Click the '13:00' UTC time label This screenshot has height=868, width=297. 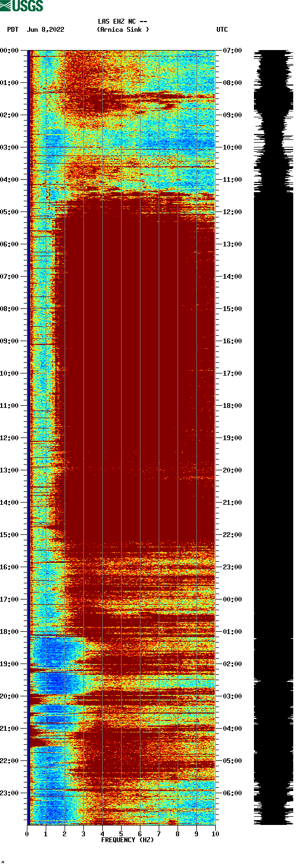(x=232, y=244)
